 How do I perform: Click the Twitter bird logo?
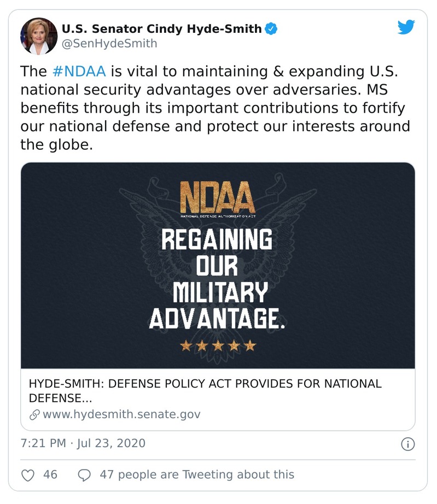[406, 27]
